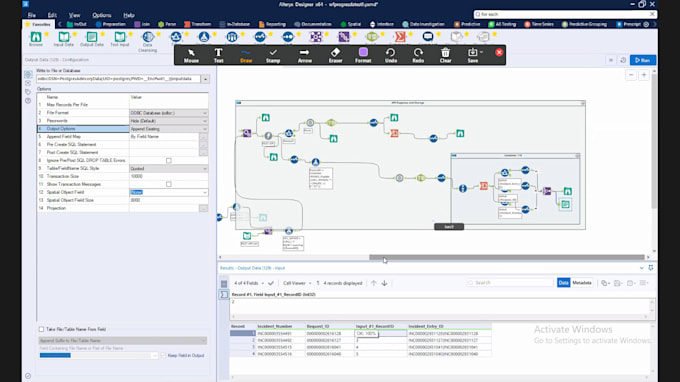Open the File menu
Screen dimensions: 680x382
pos(32,15)
